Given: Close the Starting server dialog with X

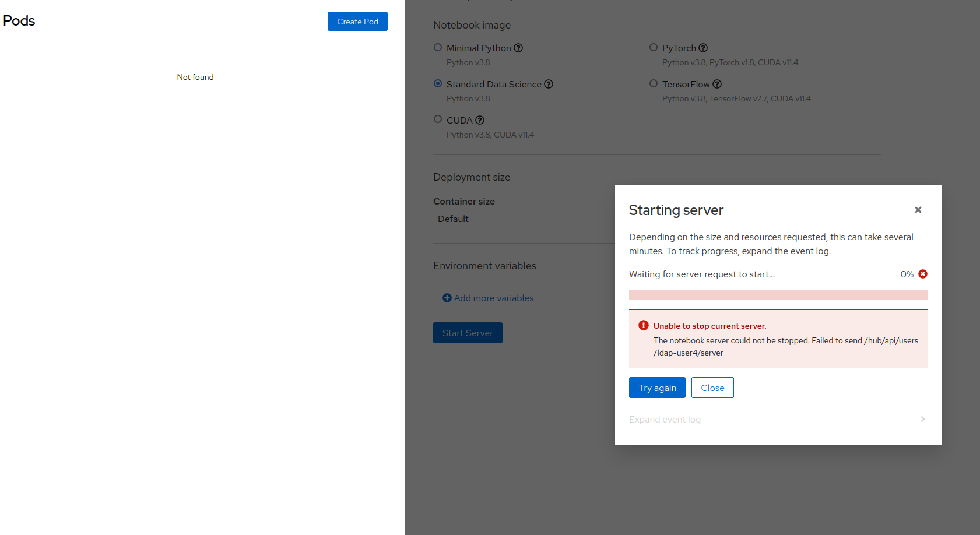Looking at the screenshot, I should 918,210.
